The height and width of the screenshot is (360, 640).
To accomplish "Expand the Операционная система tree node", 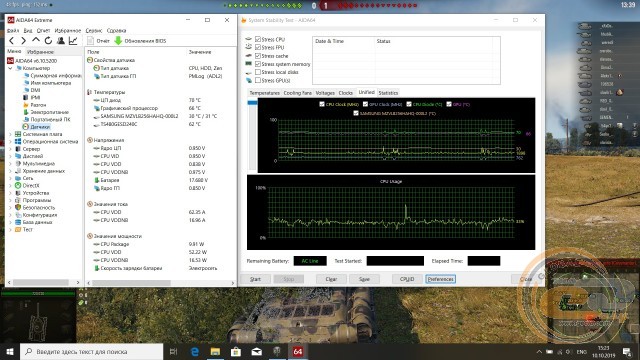I will click(10, 142).
